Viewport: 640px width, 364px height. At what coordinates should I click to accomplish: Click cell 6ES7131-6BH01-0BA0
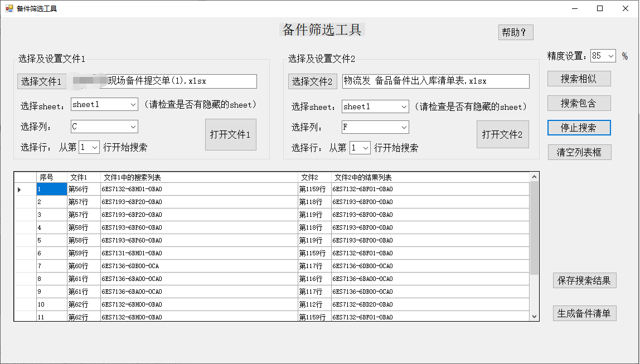199,253
